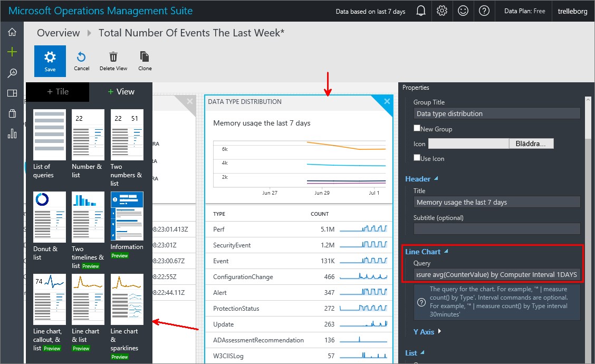
Task: Click the Icon file path field
Action: [x=468, y=143]
